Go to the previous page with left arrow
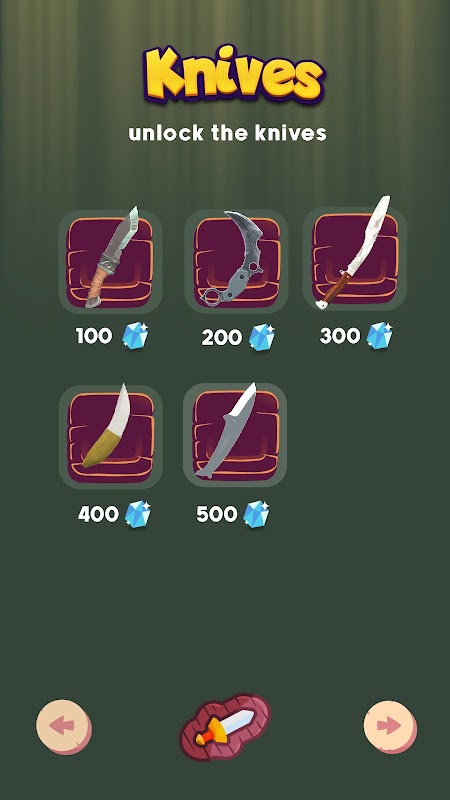Image resolution: width=450 pixels, height=800 pixels. click(64, 727)
